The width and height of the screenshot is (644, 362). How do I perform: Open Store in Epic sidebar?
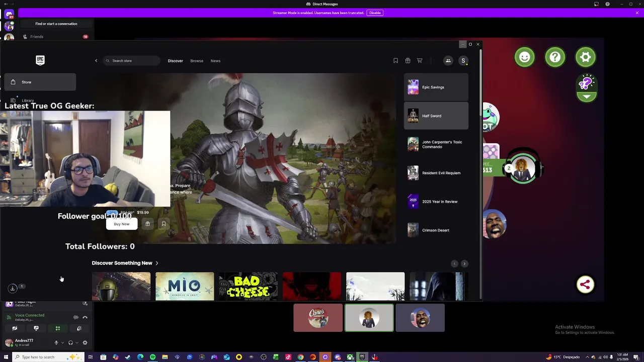[x=40, y=82]
